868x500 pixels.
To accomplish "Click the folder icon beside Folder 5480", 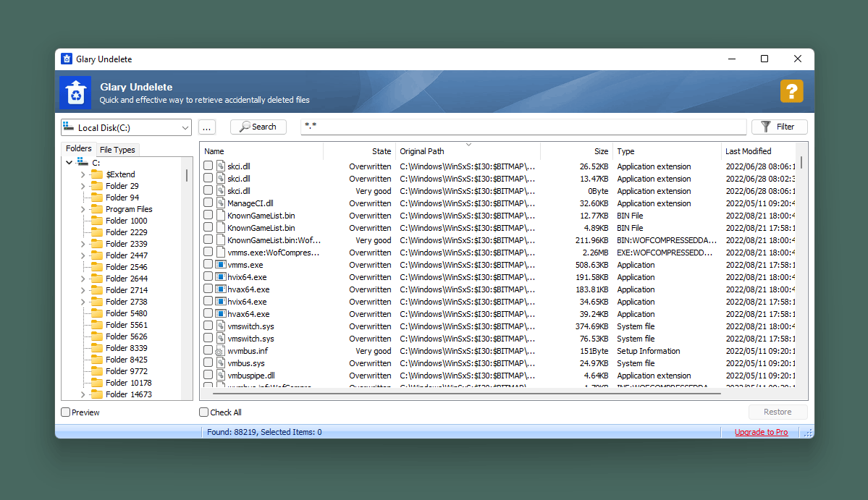I will [x=97, y=313].
